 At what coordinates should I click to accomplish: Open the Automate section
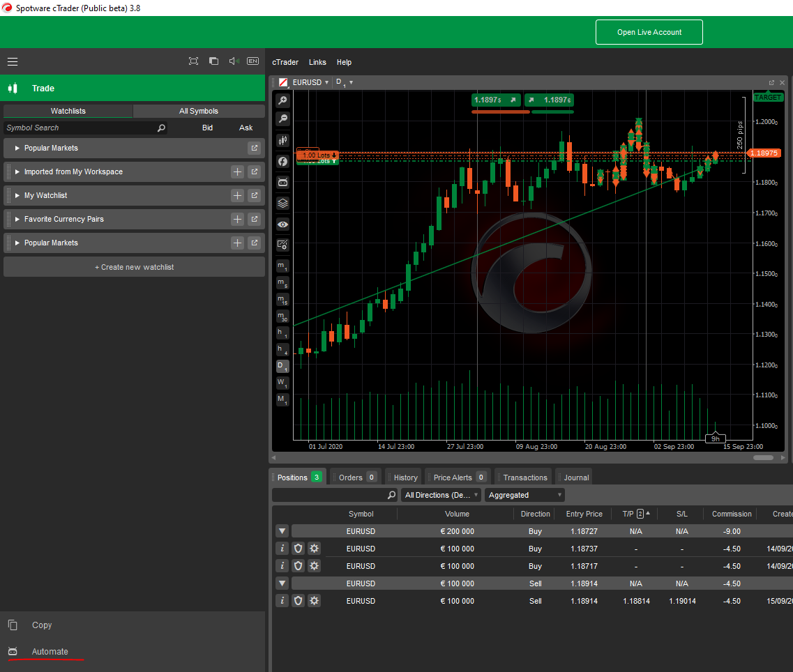[x=133, y=652]
